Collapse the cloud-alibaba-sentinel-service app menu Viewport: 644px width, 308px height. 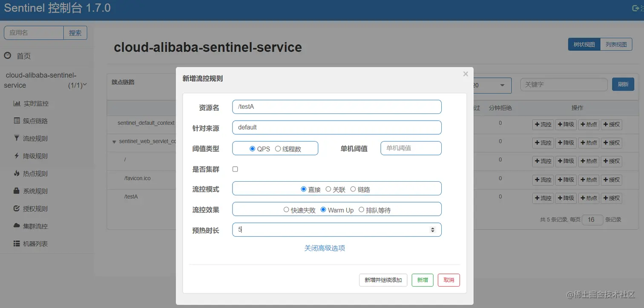click(x=85, y=84)
